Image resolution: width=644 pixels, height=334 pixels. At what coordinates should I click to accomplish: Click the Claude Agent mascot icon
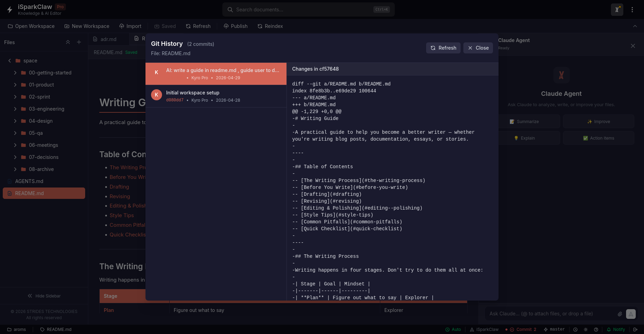coord(561,75)
